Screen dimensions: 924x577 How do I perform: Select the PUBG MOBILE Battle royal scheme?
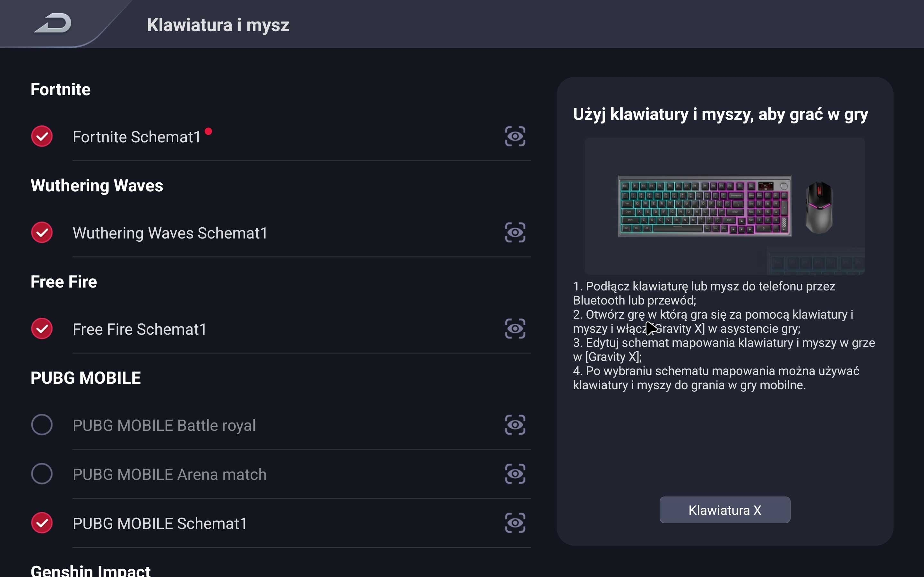point(42,425)
